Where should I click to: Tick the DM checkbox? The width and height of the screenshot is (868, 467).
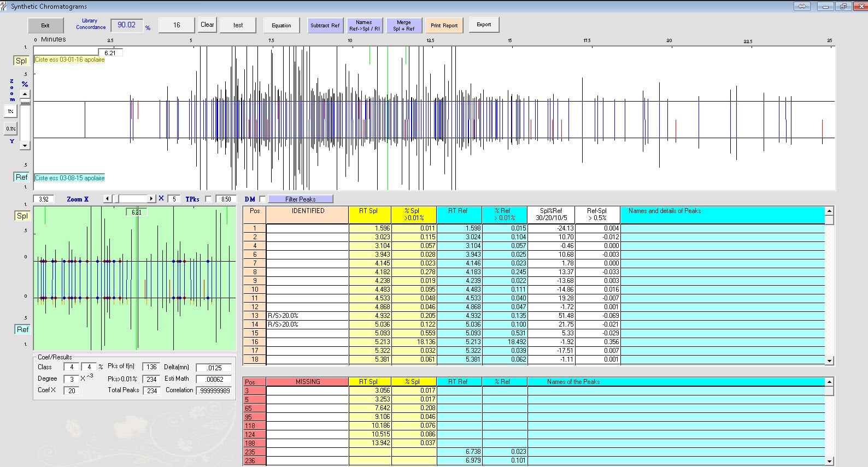[262, 199]
